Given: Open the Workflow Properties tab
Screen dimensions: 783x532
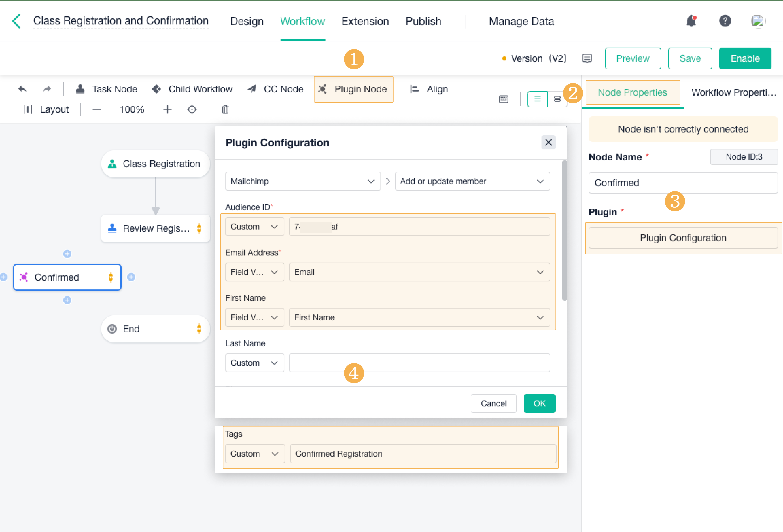Looking at the screenshot, I should point(734,93).
